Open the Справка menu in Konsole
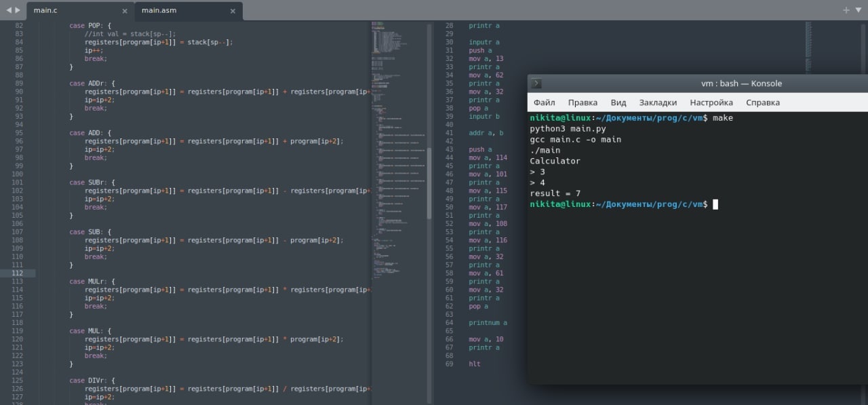 [x=763, y=102]
